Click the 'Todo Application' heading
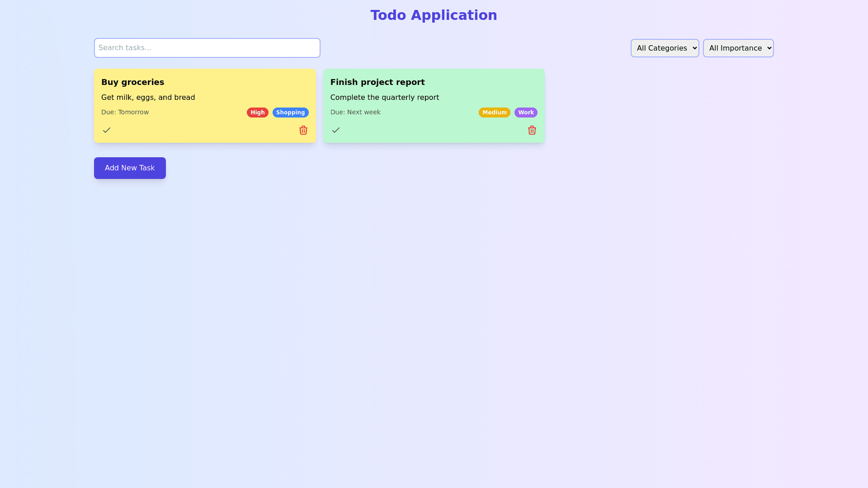This screenshot has width=868, height=488. point(434,15)
